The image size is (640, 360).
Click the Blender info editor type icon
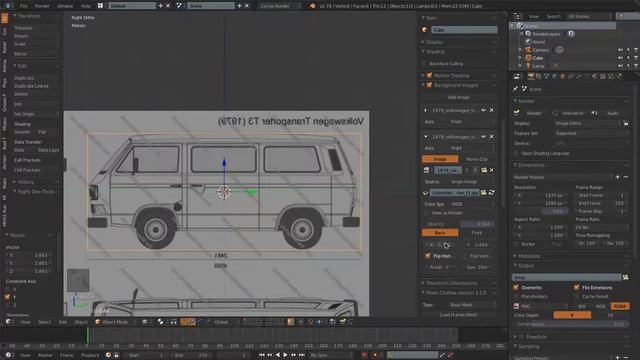click(7, 6)
